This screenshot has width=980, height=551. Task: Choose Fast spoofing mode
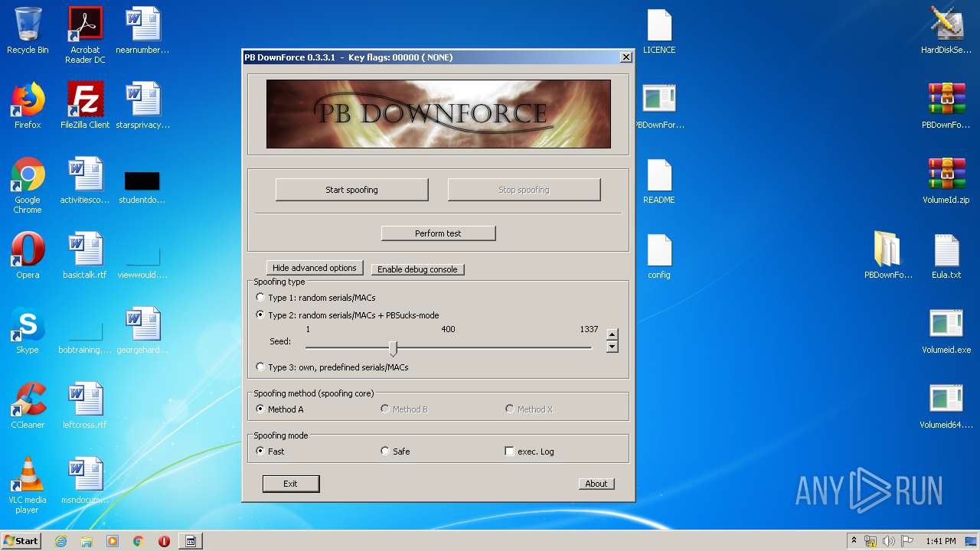(270, 452)
